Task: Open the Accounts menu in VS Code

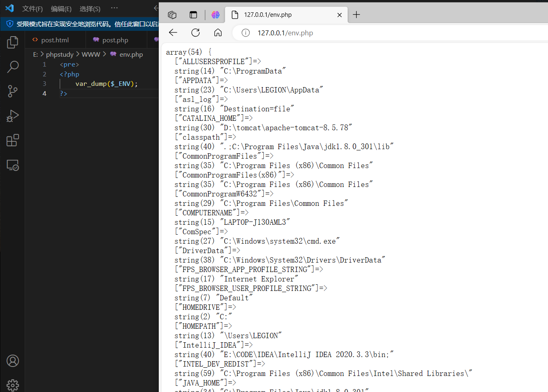Action: (13, 361)
